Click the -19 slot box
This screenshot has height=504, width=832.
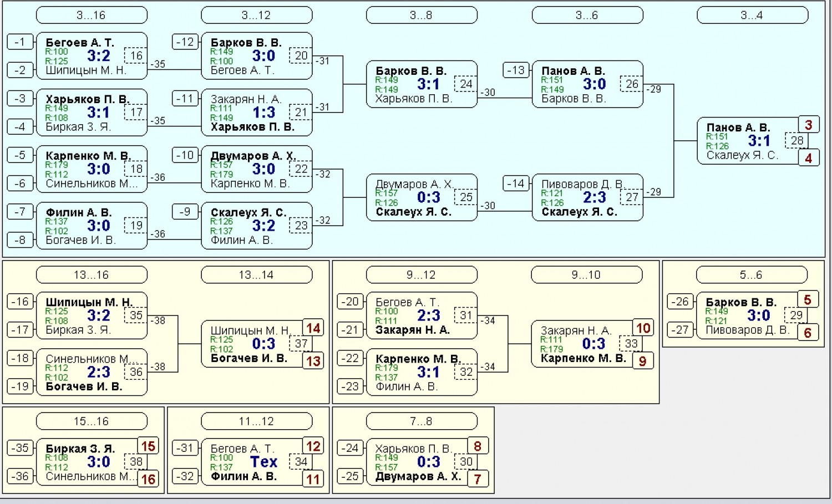pos(20,386)
